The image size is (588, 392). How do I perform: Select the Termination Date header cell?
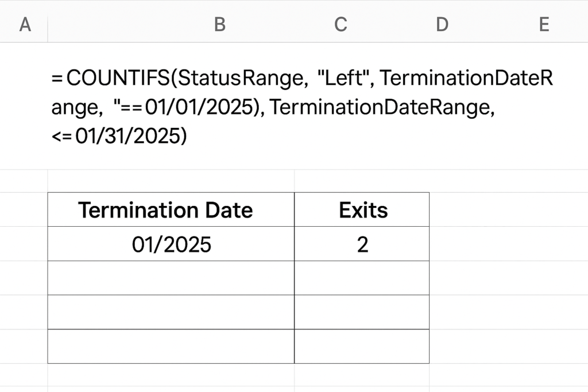[171, 209]
